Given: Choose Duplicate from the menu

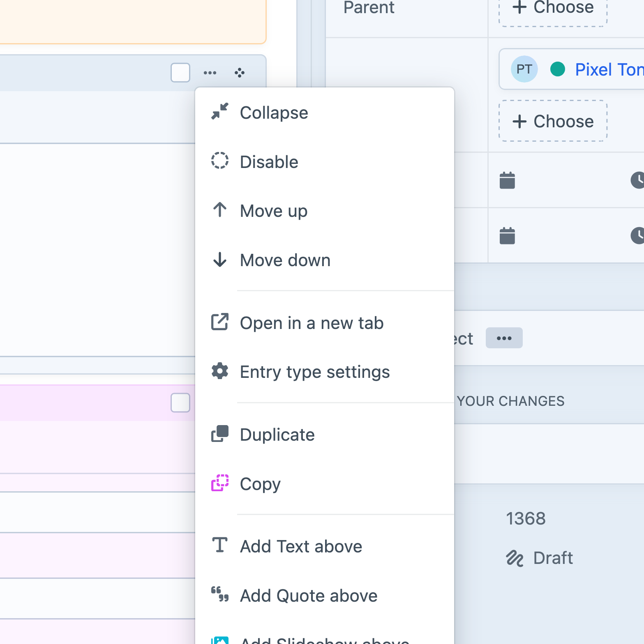Looking at the screenshot, I should coord(325,435).
